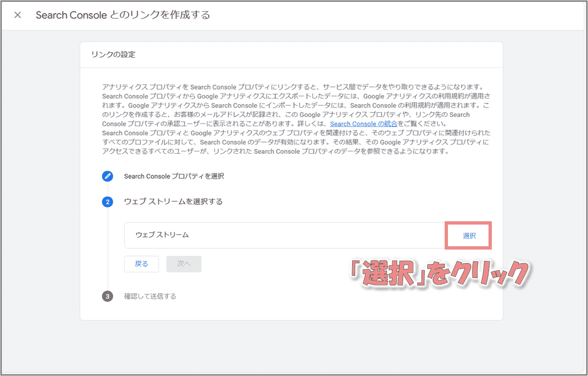
Task: Click the vertical connector line above step 3
Action: pos(108,281)
